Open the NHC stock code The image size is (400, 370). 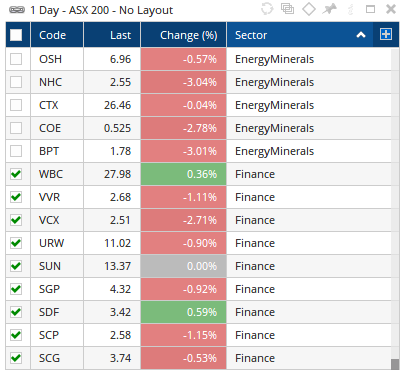[x=50, y=82]
